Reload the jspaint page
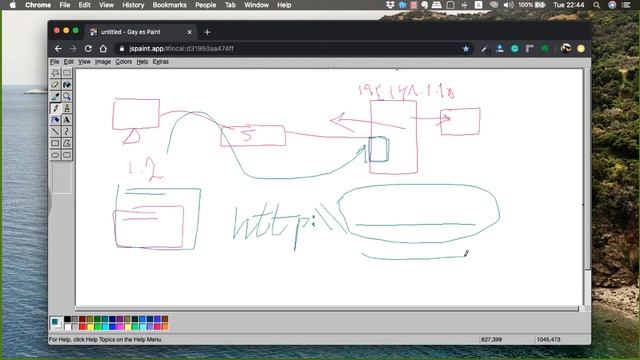 click(x=88, y=49)
